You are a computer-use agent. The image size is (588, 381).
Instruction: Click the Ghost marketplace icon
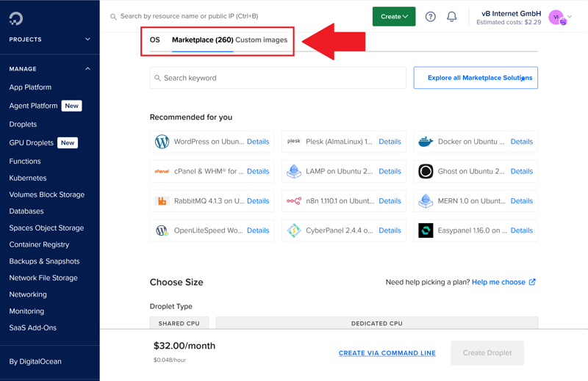(x=426, y=171)
